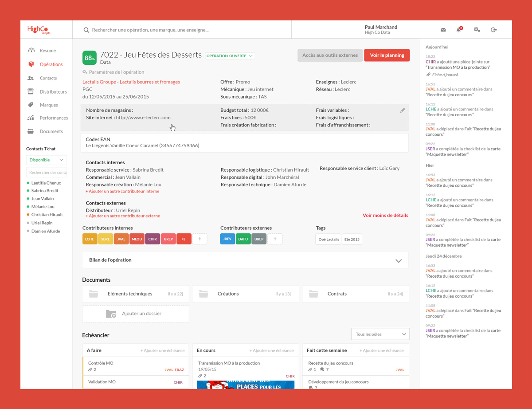The width and height of the screenshot is (532, 409).
Task: Click the Performances chart icon
Action: [x=31, y=118]
